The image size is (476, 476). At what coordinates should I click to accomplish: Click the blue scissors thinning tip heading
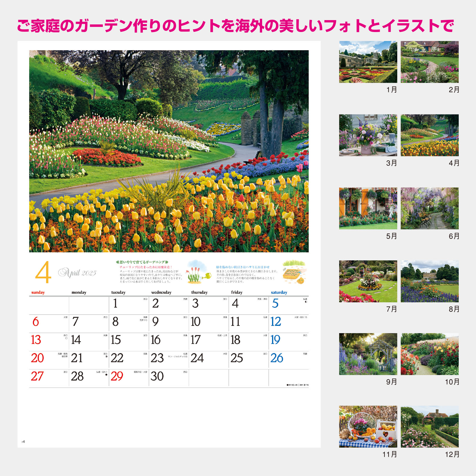tap(243, 267)
